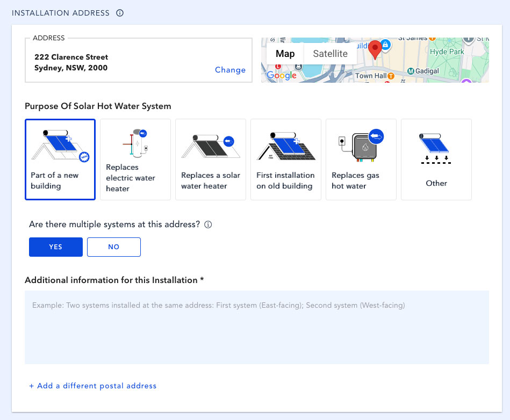Select the 'Part of a new building' option
The width and height of the screenshot is (510, 420).
[60, 160]
